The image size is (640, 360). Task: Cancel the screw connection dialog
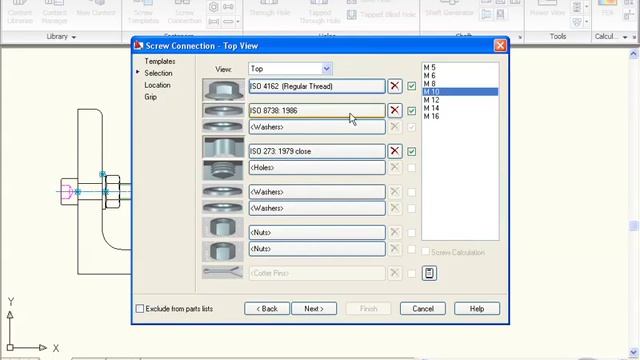(x=423, y=309)
